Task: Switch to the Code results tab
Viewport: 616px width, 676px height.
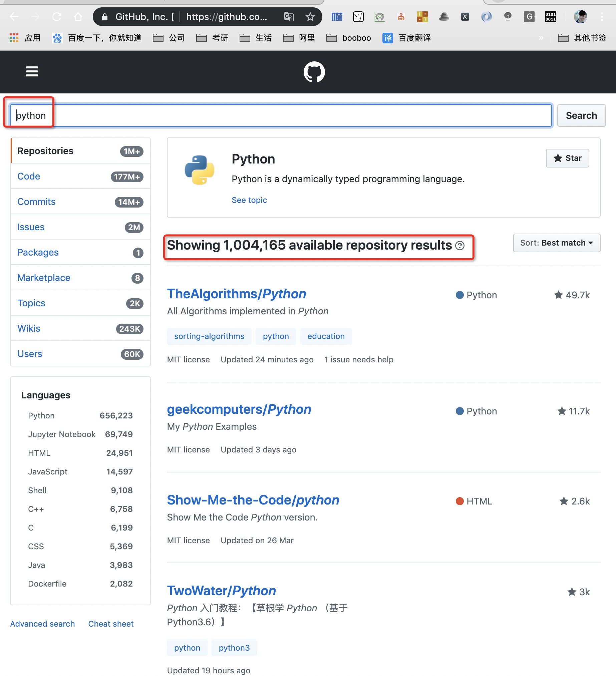Action: 29,177
